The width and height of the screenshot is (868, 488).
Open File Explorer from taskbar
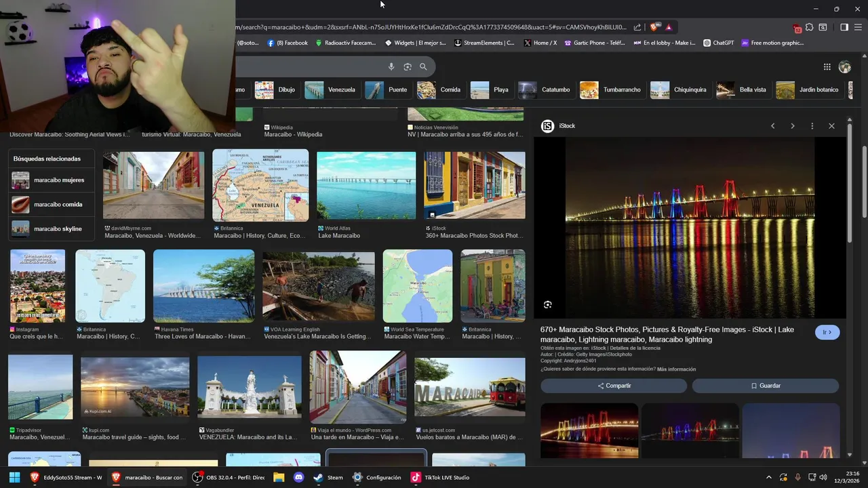coord(279,477)
